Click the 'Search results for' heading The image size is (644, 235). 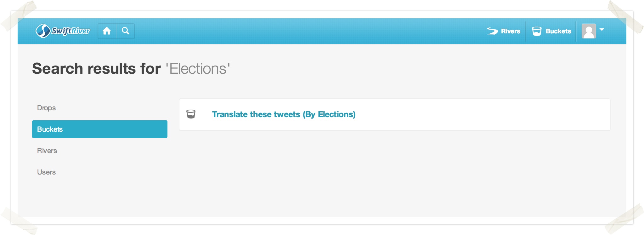(x=96, y=69)
